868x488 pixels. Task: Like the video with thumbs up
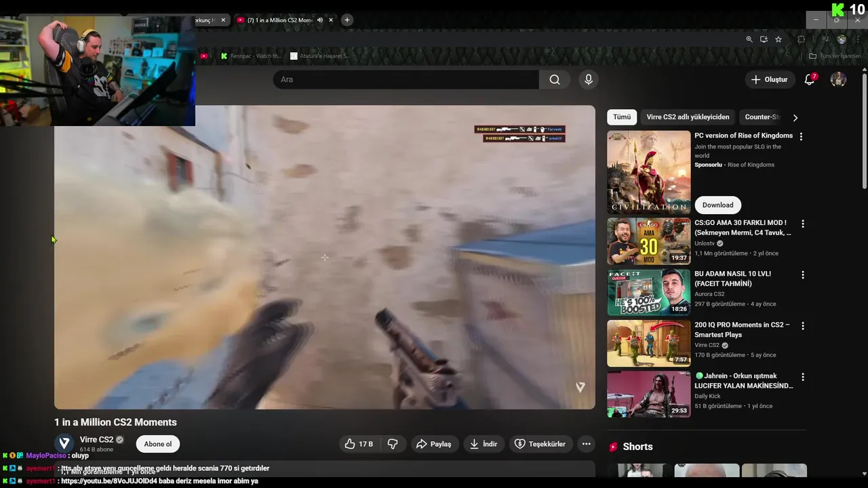359,444
